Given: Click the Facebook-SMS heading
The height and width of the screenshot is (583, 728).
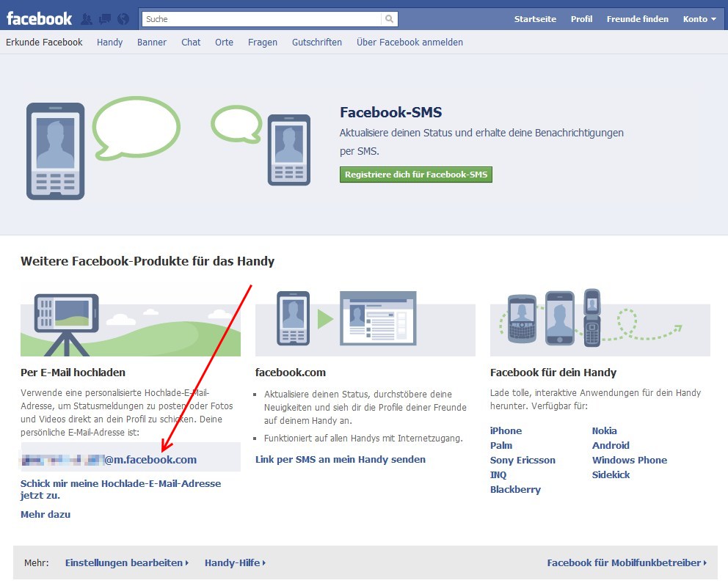Looking at the screenshot, I should (x=391, y=112).
